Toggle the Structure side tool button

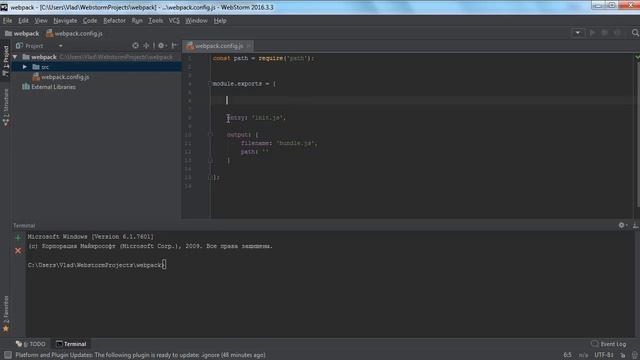pyautogui.click(x=6, y=107)
